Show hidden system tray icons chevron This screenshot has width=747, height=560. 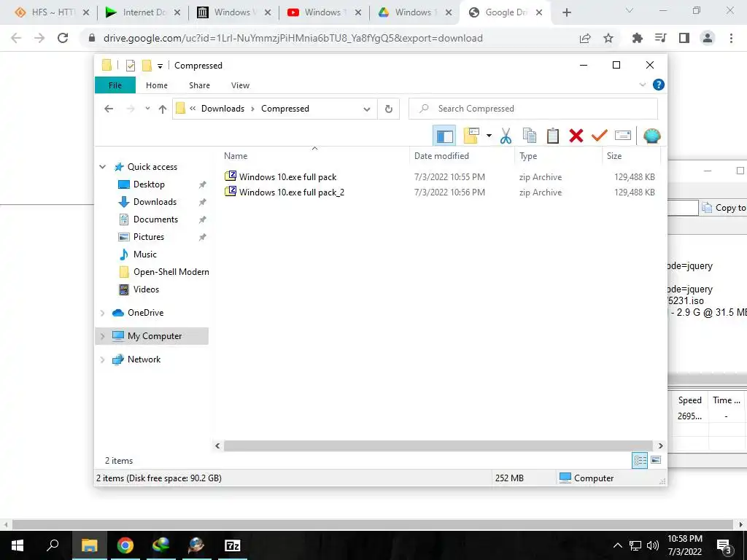[x=617, y=545]
